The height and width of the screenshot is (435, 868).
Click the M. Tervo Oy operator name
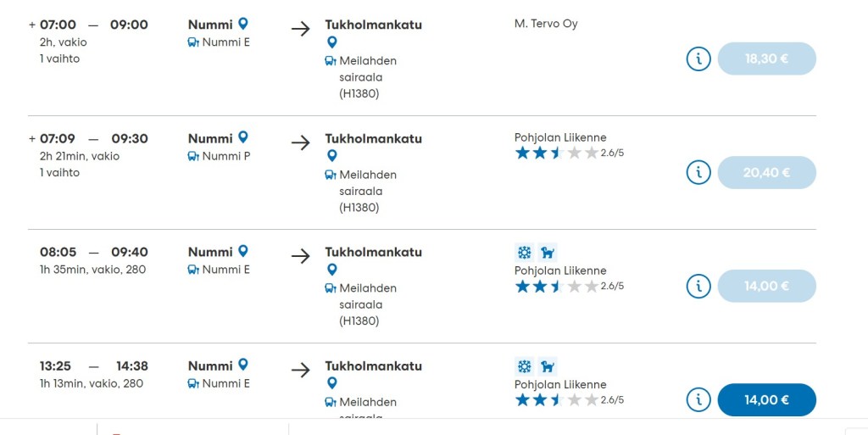click(x=546, y=24)
